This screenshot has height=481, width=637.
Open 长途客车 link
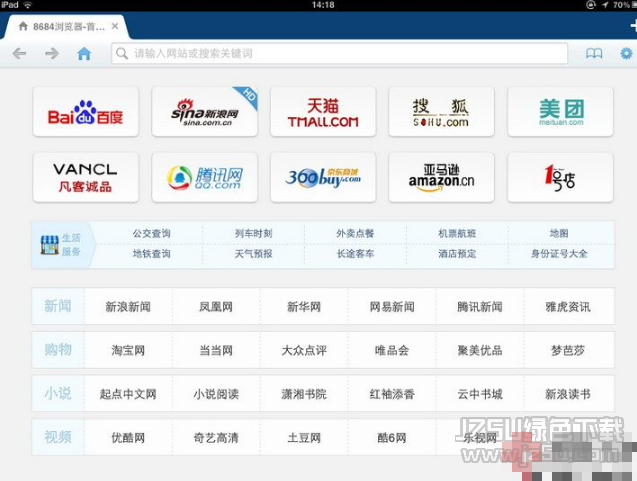click(x=355, y=254)
